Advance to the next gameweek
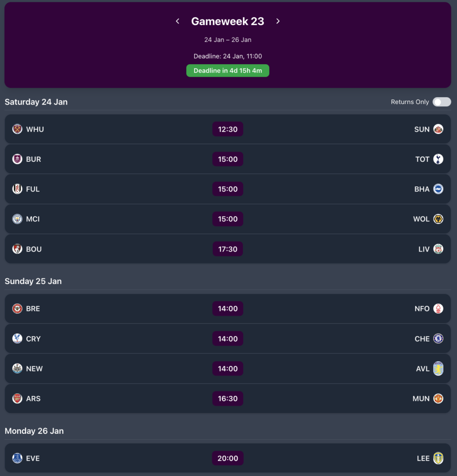The width and height of the screenshot is (457, 476). click(278, 21)
